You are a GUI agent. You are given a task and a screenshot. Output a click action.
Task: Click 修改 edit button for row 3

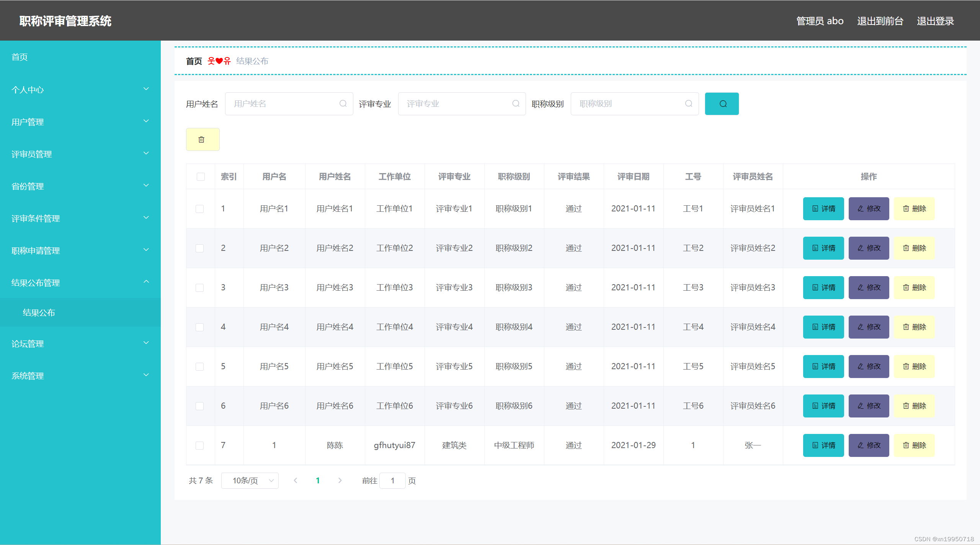[869, 288]
